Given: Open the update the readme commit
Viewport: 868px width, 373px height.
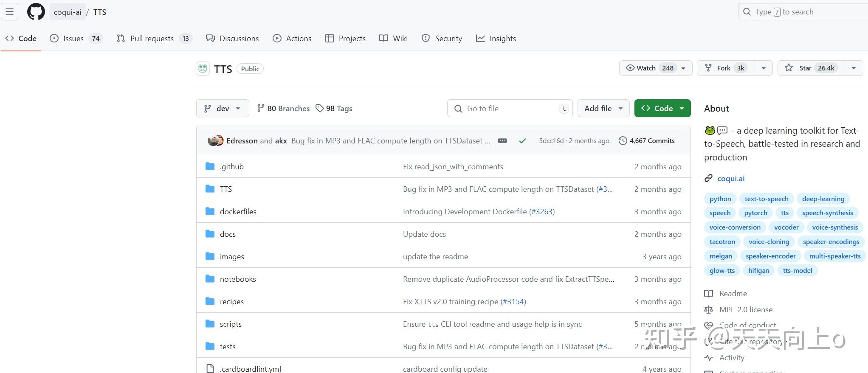Looking at the screenshot, I should [x=435, y=257].
